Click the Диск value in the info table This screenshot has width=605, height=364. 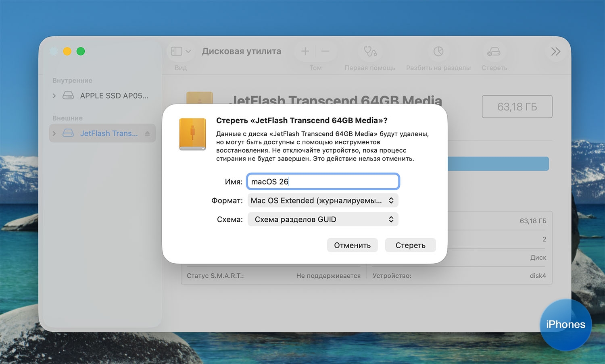coord(538,258)
